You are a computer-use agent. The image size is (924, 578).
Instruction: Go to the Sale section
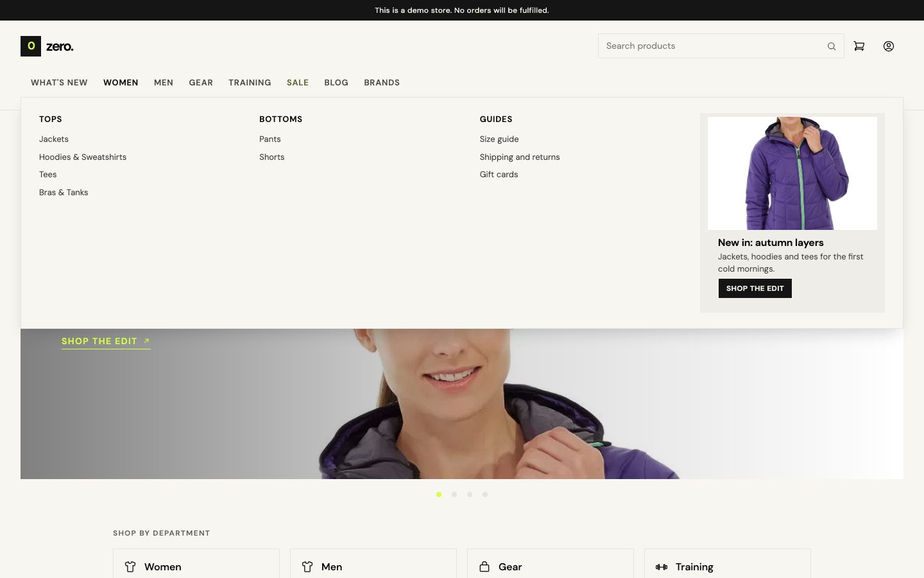(x=298, y=82)
